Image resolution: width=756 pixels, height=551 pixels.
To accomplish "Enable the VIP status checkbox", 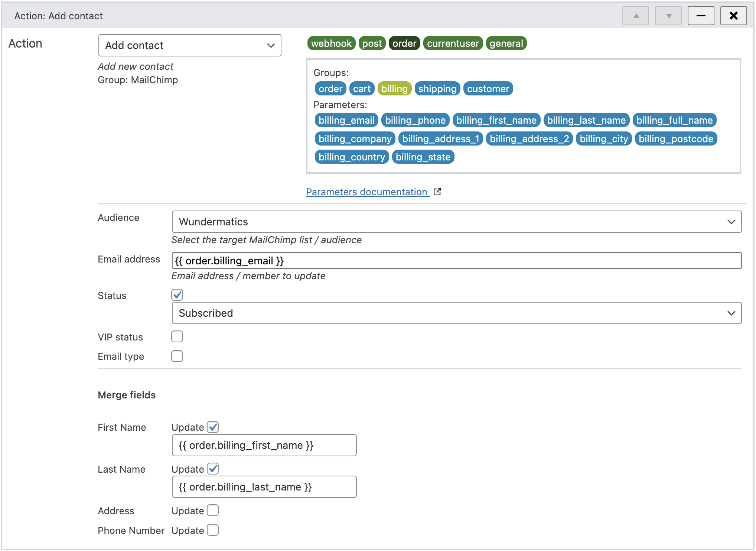I will [177, 336].
